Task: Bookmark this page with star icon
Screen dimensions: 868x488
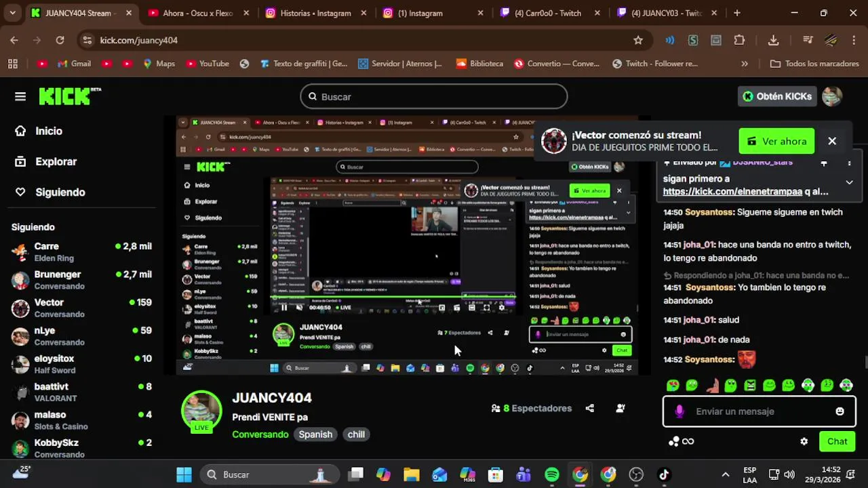Action: coord(638,40)
